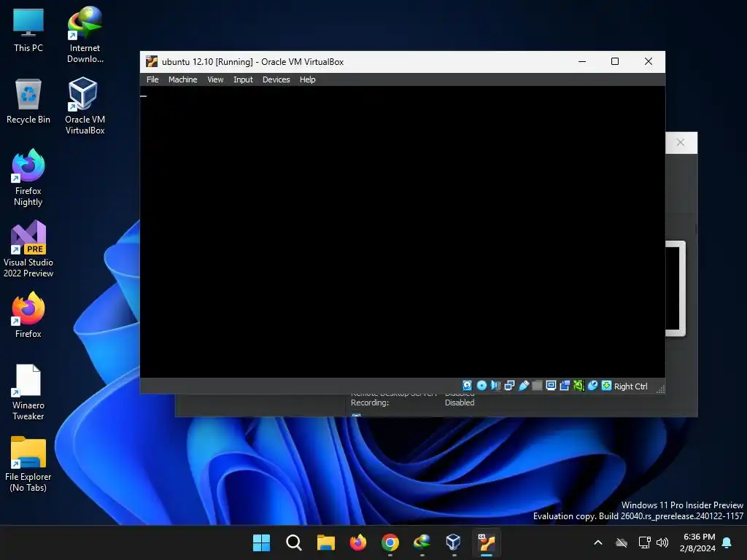
Task: Click the VM preview thumbnail in background window
Action: [675, 289]
